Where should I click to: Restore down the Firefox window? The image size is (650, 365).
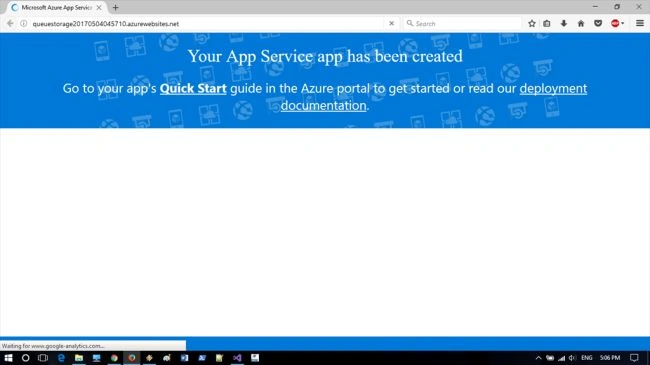(617, 7)
